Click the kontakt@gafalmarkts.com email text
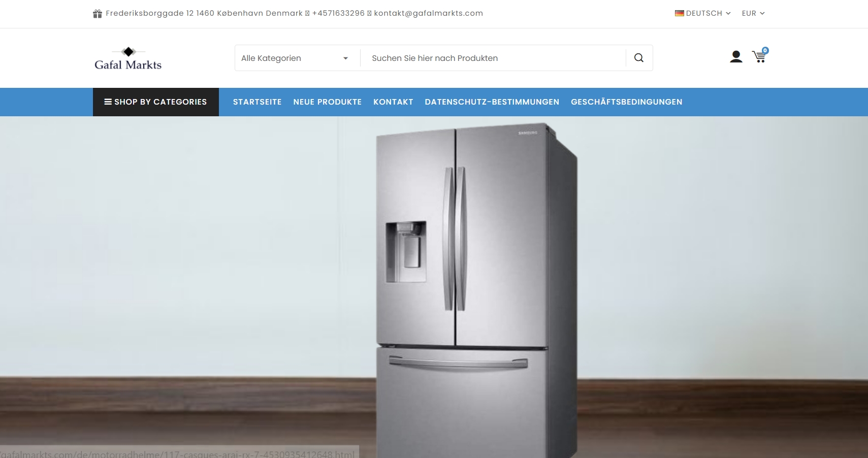 point(429,13)
